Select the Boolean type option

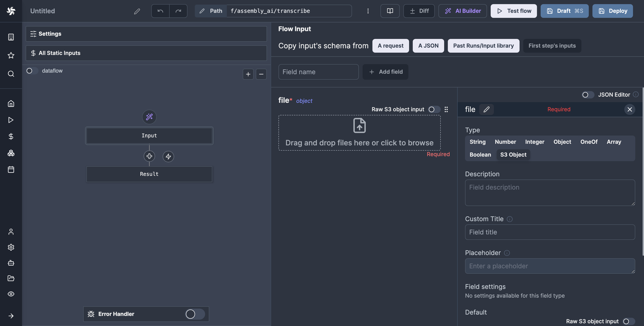[480, 155]
